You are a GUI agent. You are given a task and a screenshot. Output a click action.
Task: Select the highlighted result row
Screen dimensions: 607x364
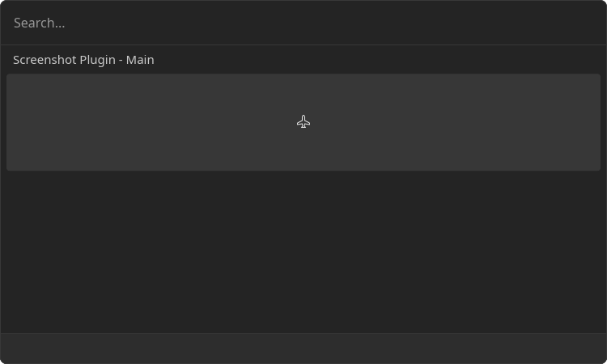(303, 122)
